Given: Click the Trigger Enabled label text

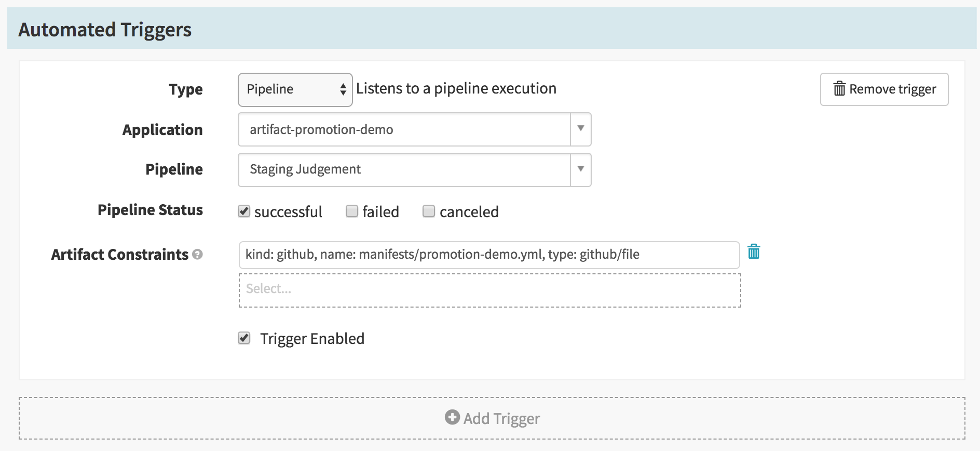Looking at the screenshot, I should pos(312,339).
